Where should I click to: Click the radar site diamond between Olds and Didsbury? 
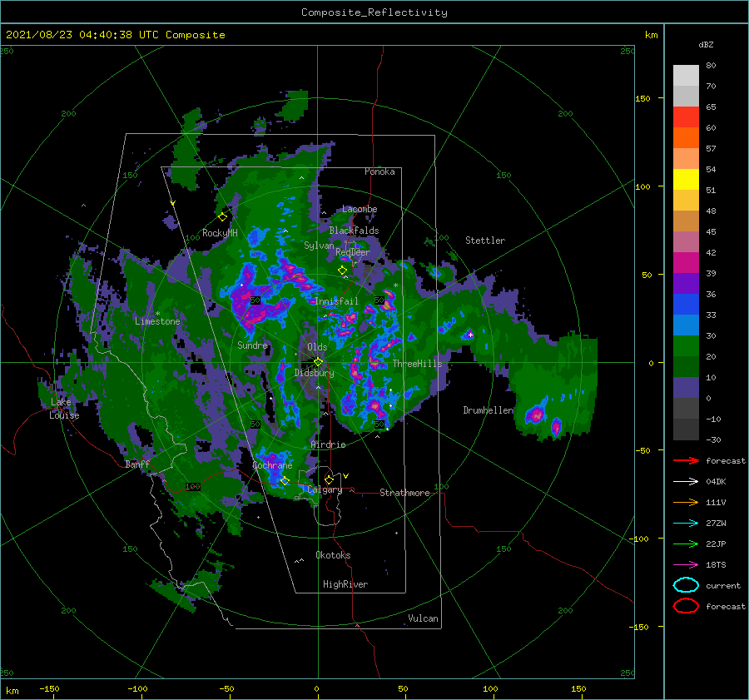coord(318,362)
